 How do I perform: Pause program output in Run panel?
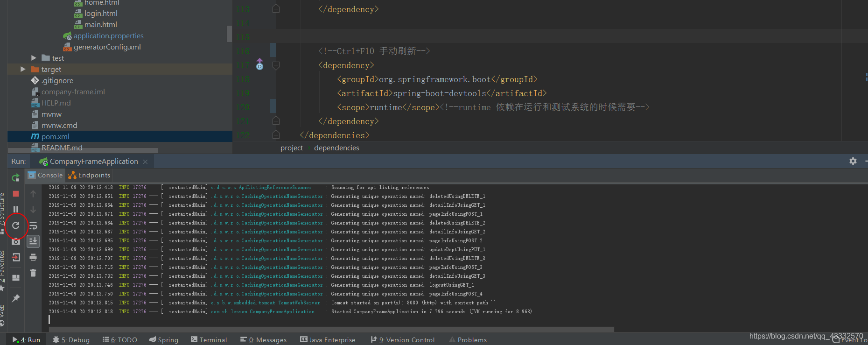(16, 209)
